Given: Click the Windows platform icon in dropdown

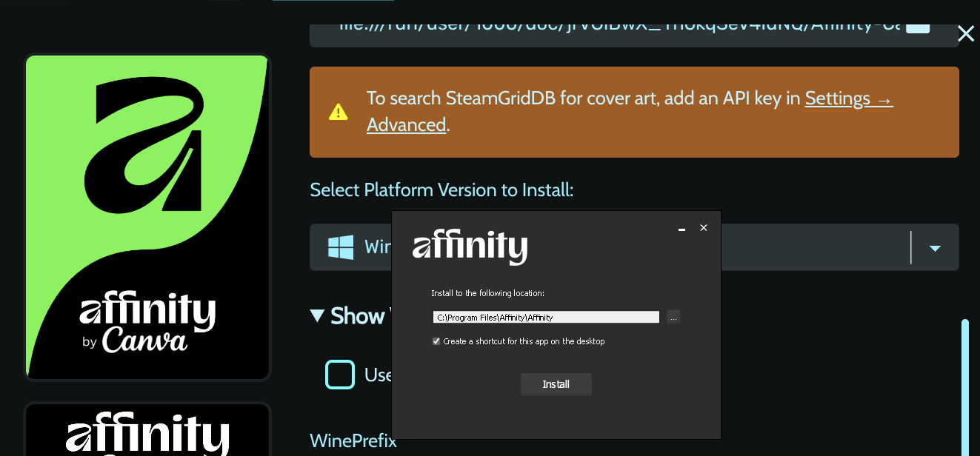Looking at the screenshot, I should [x=341, y=247].
